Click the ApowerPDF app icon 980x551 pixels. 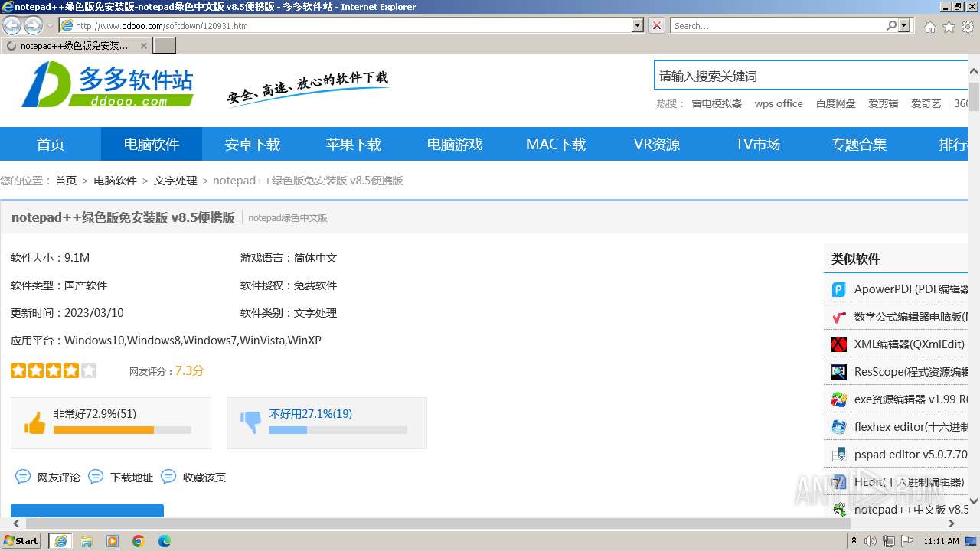pyautogui.click(x=839, y=289)
